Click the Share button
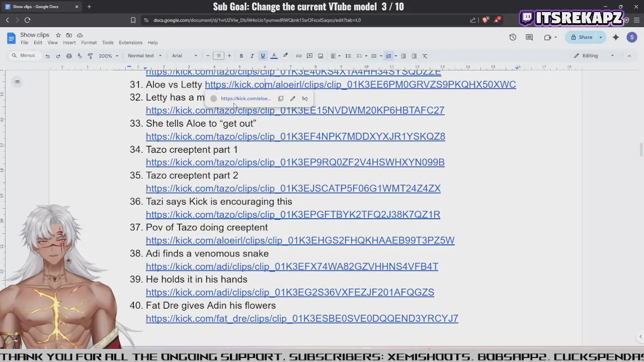Image resolution: width=644 pixels, height=362 pixels. click(x=581, y=37)
